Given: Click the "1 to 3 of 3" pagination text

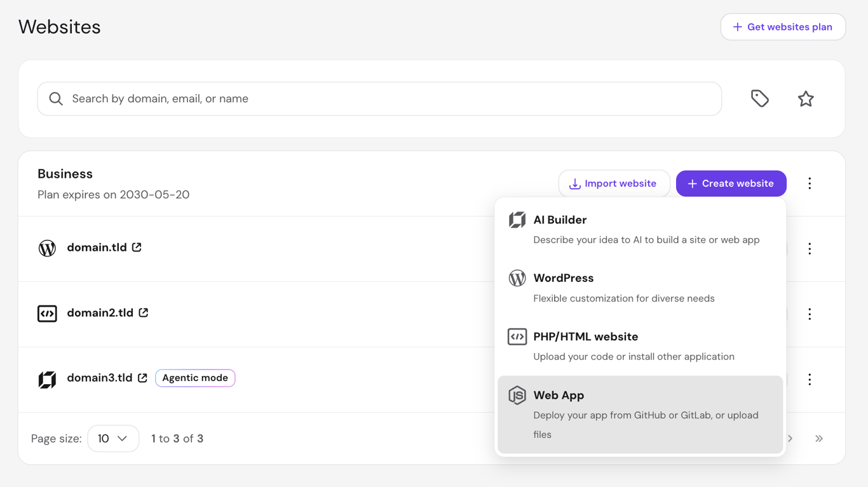Looking at the screenshot, I should tap(177, 439).
